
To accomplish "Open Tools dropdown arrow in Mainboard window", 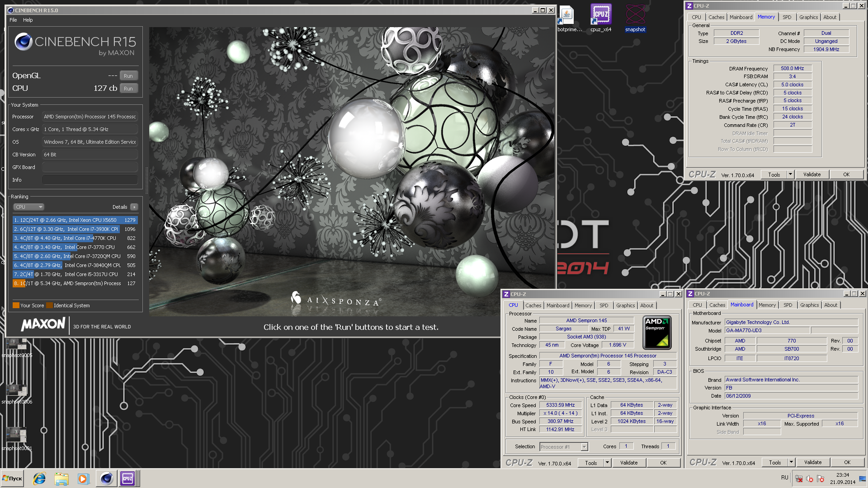I will [791, 462].
